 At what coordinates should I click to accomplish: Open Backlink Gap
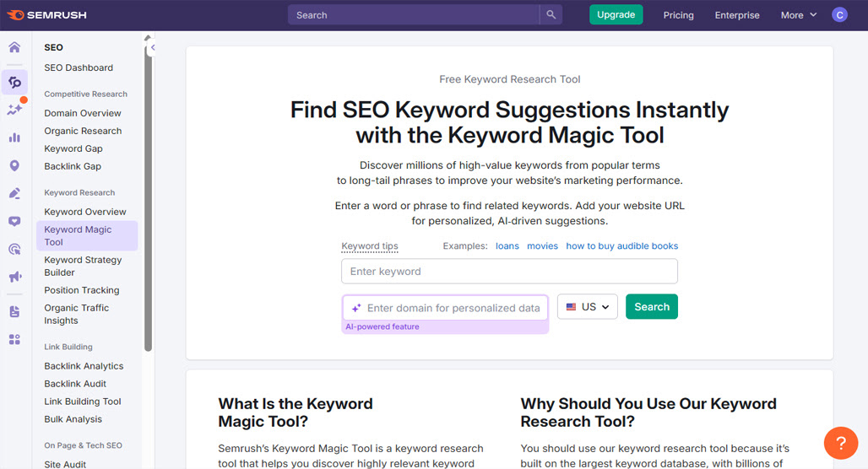[x=73, y=166]
